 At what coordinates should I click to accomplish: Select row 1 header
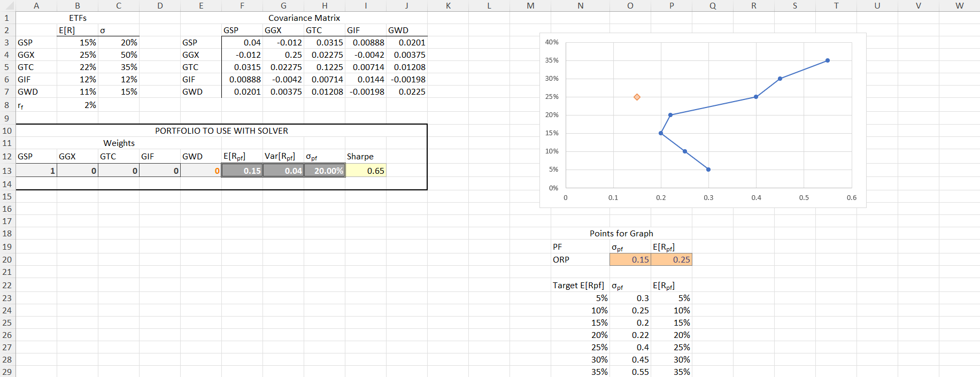(7, 18)
